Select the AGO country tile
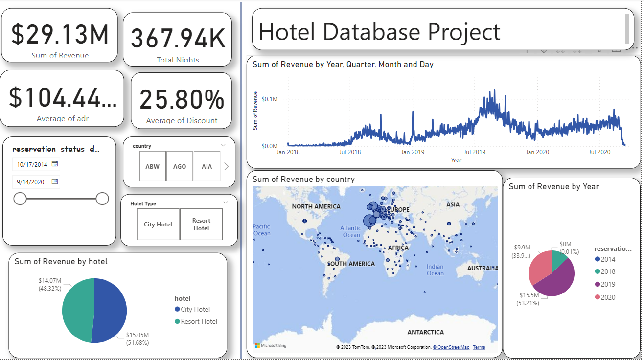The width and height of the screenshot is (644, 360). coord(180,166)
